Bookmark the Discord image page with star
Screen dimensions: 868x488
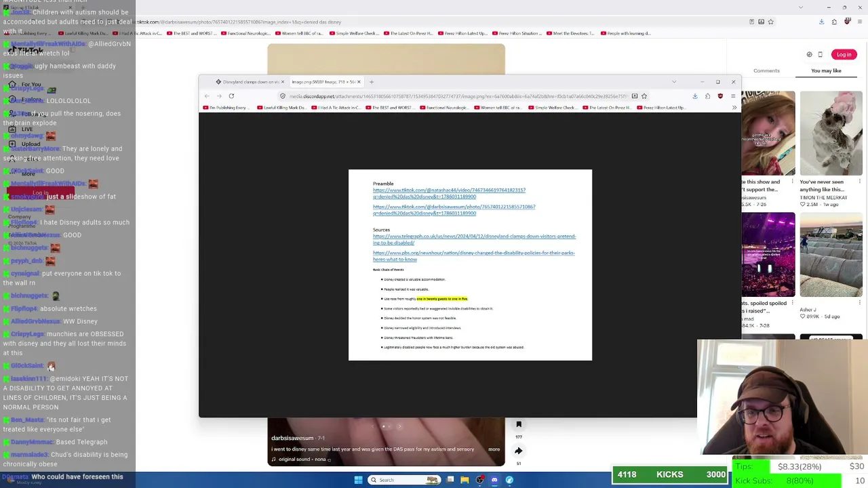point(644,96)
